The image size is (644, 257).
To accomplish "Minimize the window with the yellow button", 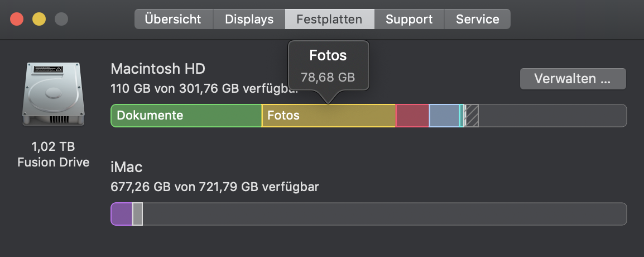I will (39, 19).
